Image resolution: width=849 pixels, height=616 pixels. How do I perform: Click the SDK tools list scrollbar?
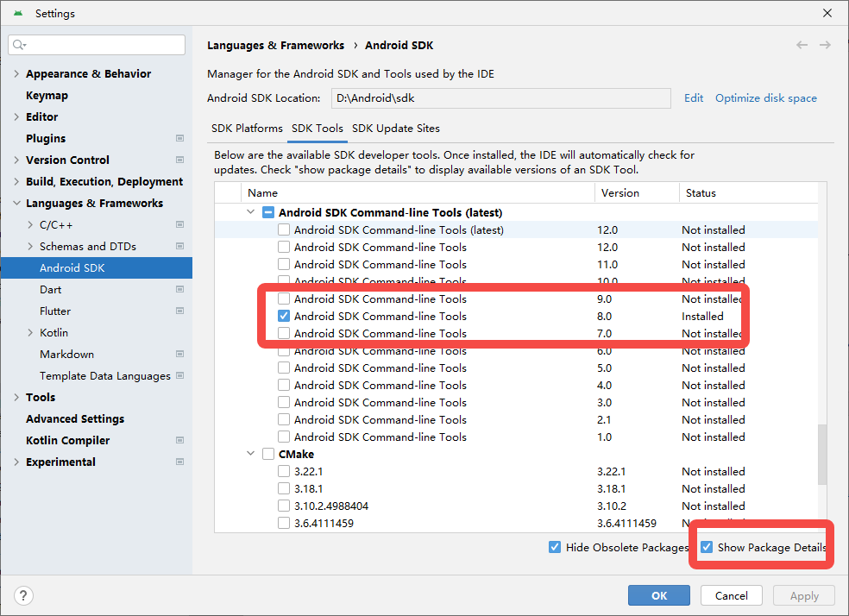(822, 454)
